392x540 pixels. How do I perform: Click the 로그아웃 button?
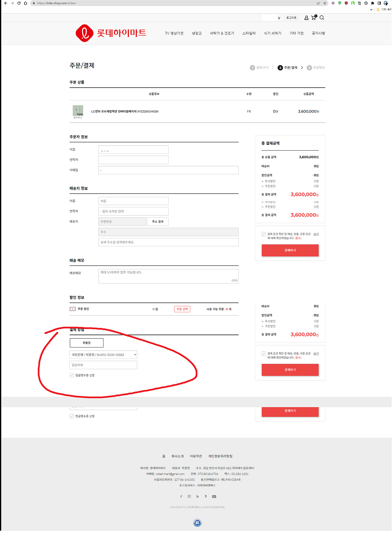(x=291, y=18)
